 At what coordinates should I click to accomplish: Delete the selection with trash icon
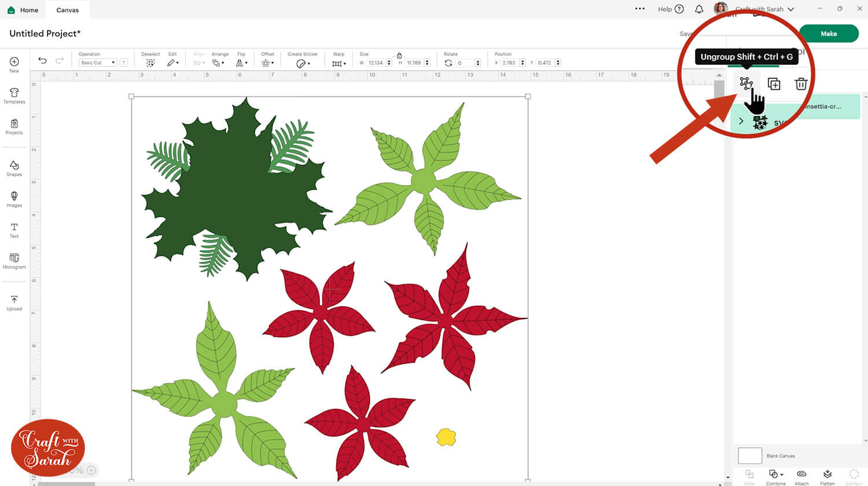click(x=801, y=84)
